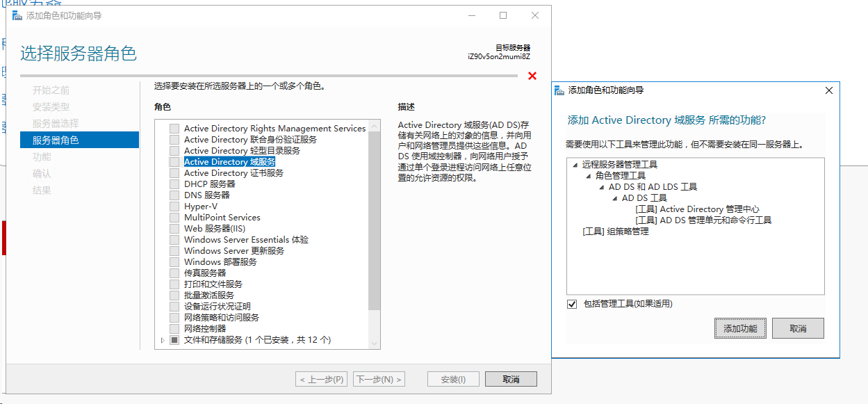Screen dimensions: 868x404
Task: Click the main wizard title bar icon
Action: pos(17,15)
